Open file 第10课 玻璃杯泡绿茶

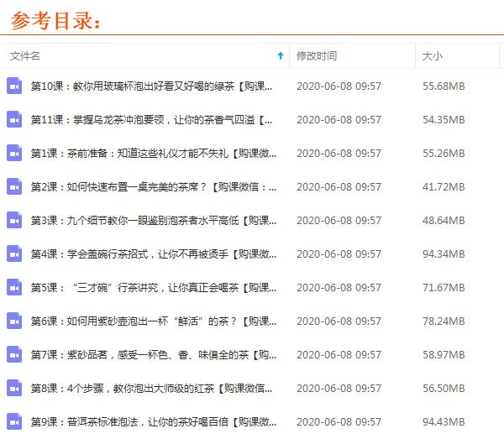(x=153, y=86)
